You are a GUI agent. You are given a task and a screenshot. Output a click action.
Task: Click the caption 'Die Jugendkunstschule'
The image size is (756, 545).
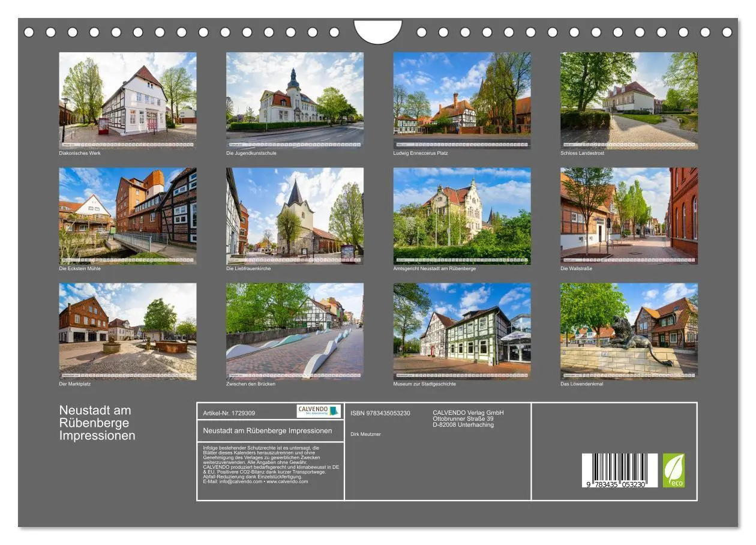(x=251, y=153)
